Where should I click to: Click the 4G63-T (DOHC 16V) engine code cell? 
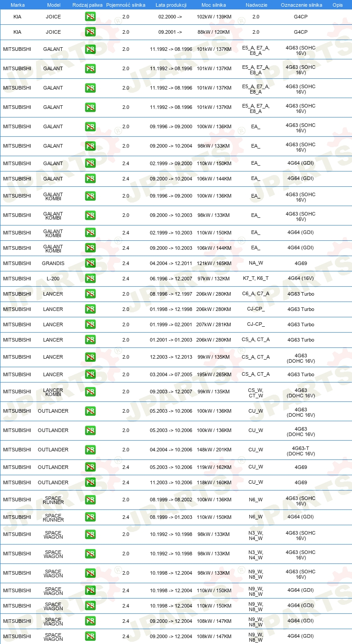pos(301,451)
